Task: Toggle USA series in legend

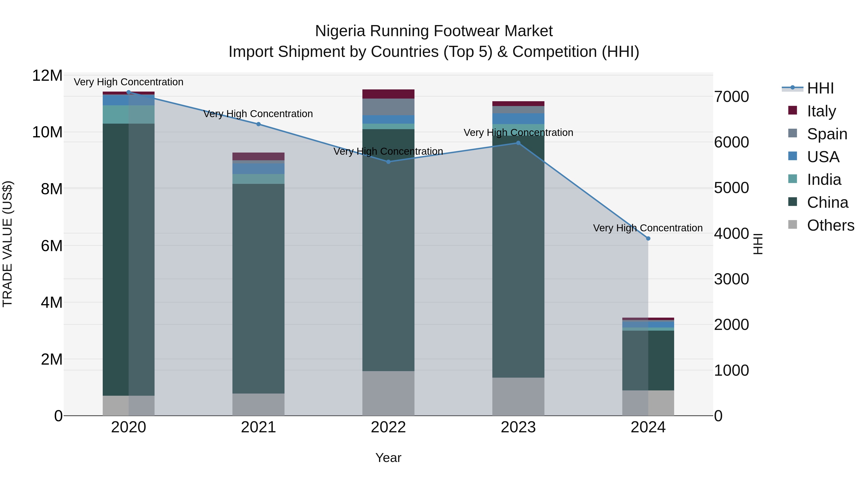Action: (x=814, y=157)
